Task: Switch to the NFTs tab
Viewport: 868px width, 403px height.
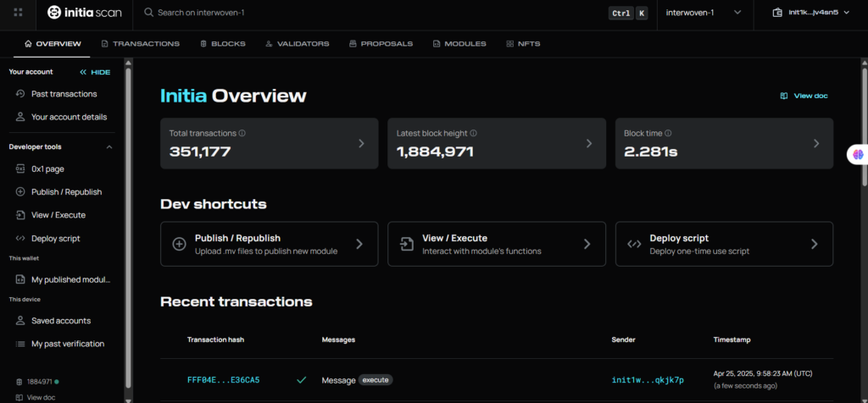Action: tap(523, 44)
